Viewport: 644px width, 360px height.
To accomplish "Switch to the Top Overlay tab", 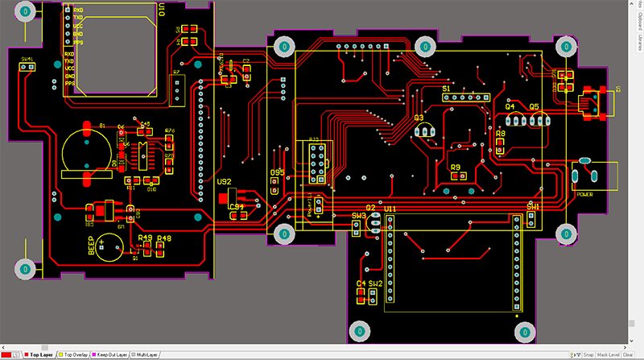I will tap(73, 354).
